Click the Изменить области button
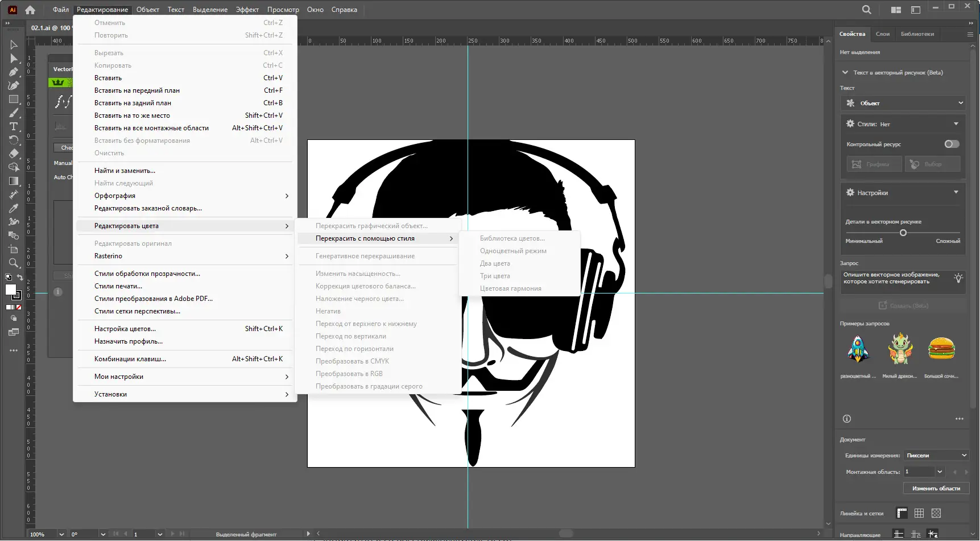 pos(936,488)
